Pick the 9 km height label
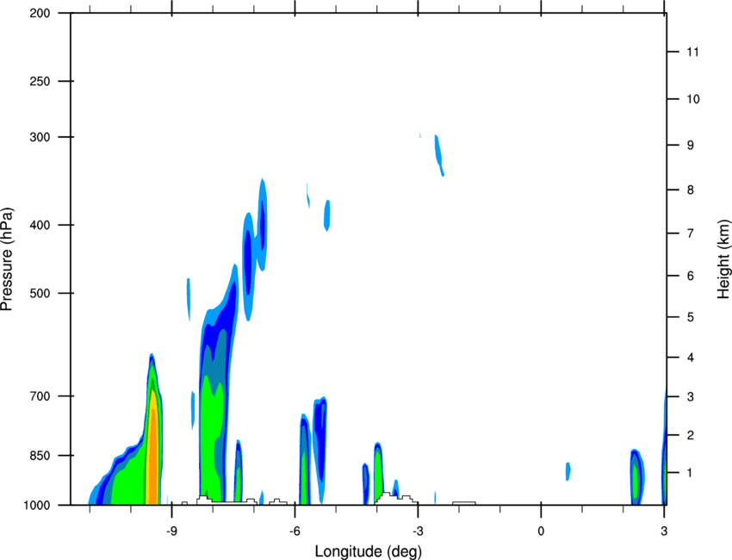The width and height of the screenshot is (732, 560). 691,146
